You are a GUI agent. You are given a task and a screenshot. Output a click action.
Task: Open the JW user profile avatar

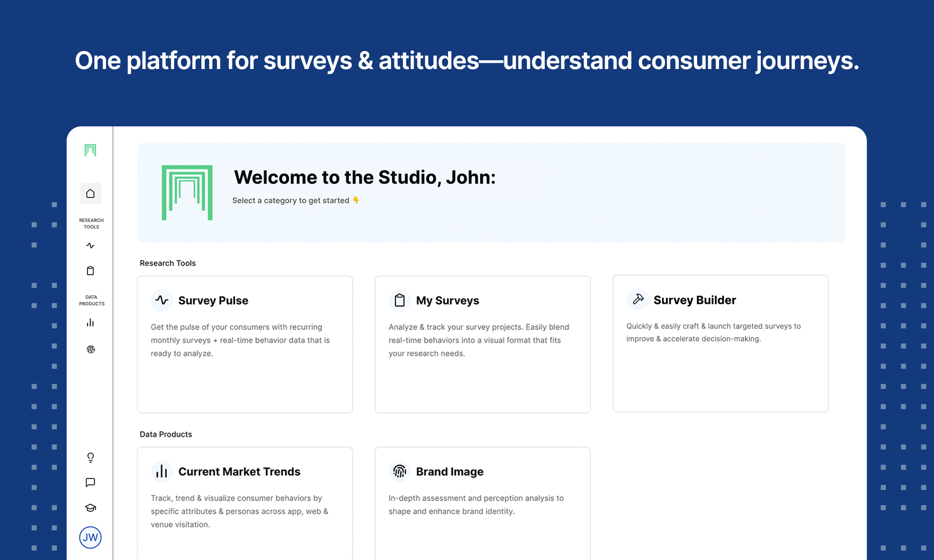coord(90,538)
